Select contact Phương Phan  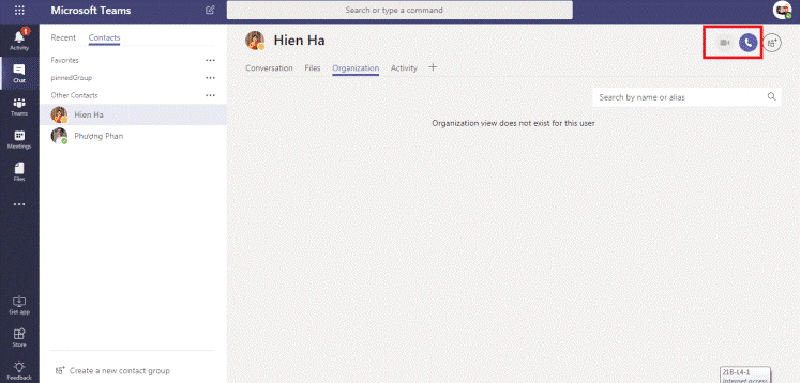pyautogui.click(x=133, y=136)
